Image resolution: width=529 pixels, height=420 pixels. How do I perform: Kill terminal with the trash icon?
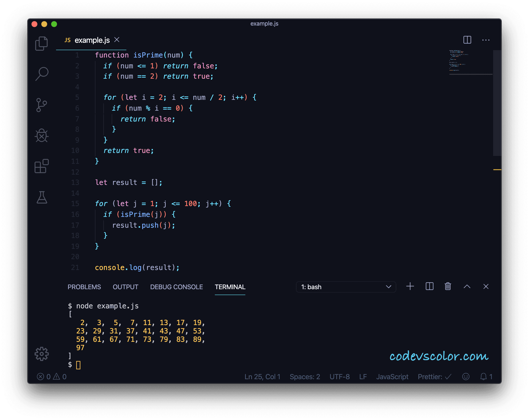click(x=448, y=286)
